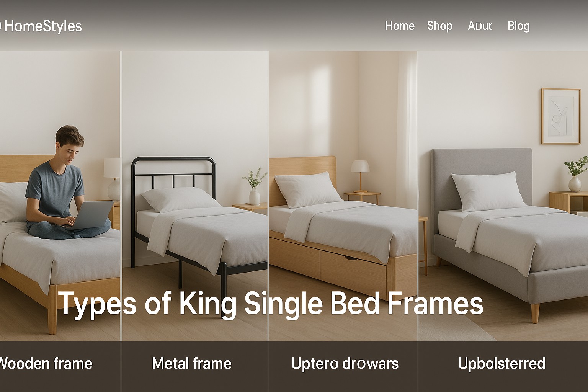Click the black metal bed image
The width and height of the screenshot is (588, 392).
(x=195, y=196)
